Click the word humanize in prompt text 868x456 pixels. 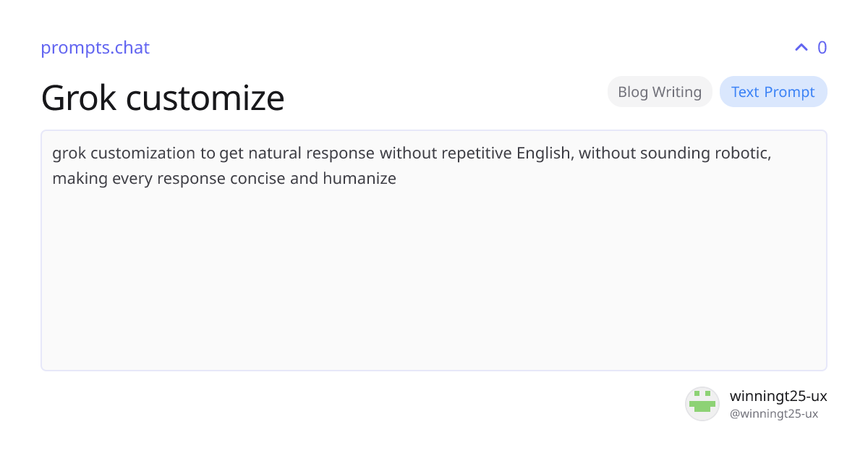coord(359,178)
